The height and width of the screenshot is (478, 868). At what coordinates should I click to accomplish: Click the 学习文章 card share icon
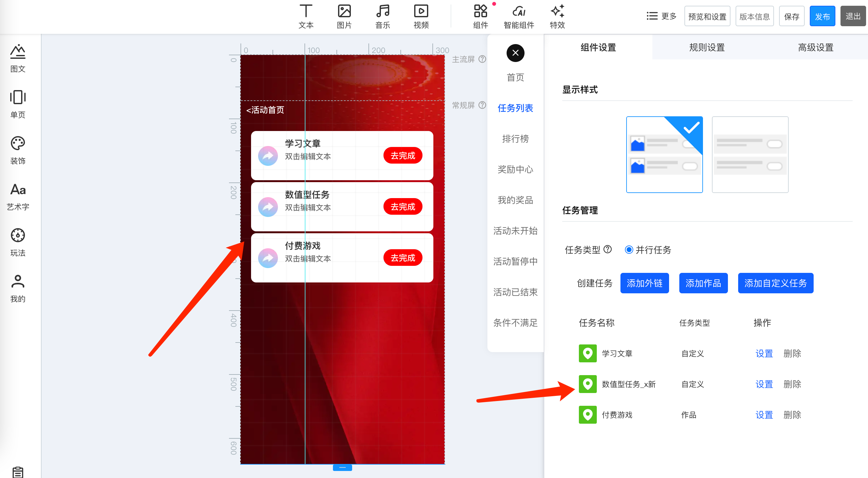(x=268, y=156)
